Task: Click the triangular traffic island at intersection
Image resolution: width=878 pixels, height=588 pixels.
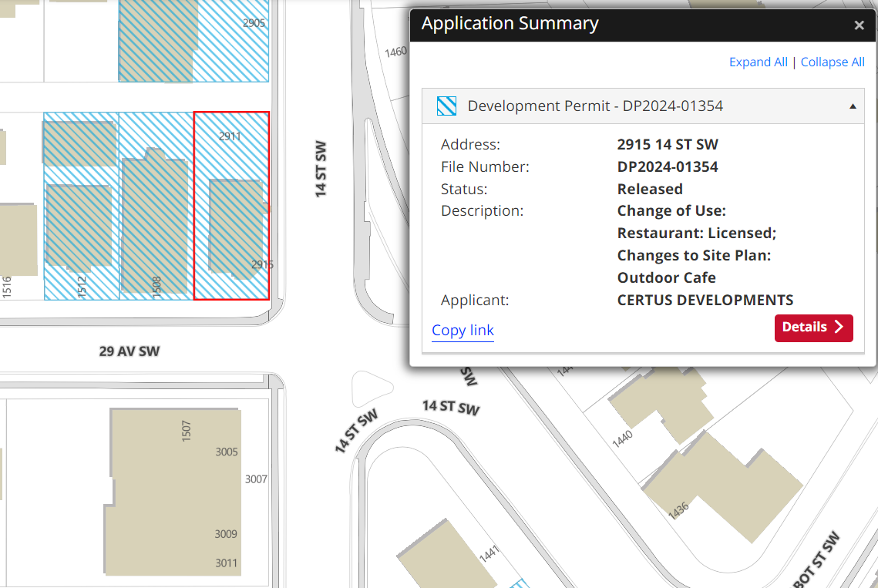Action: pyautogui.click(x=370, y=388)
